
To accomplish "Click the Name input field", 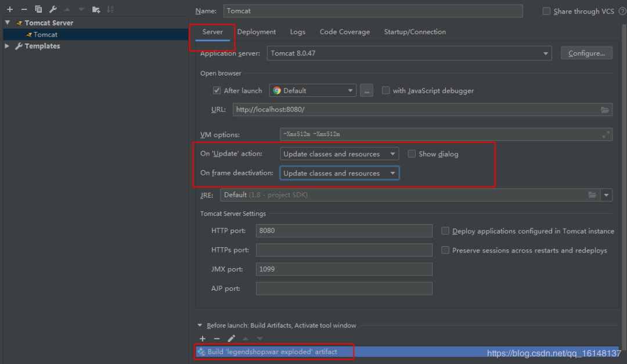I will coord(373,11).
